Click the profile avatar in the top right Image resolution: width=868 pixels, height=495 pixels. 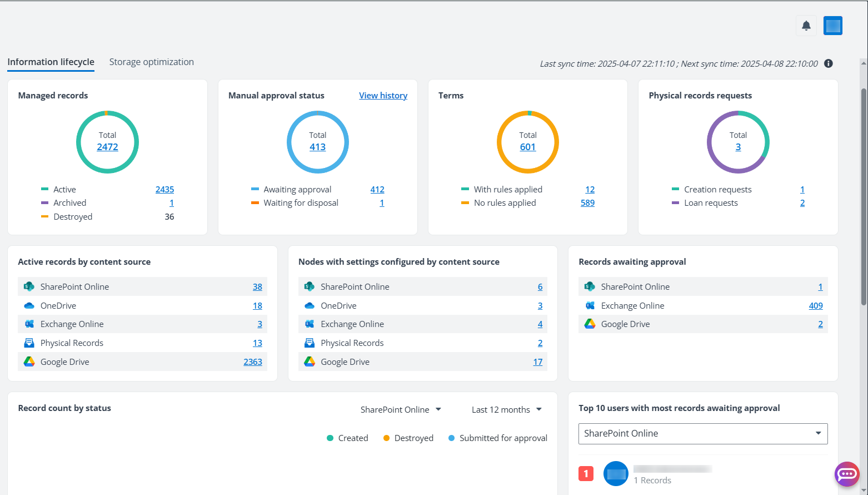tap(833, 25)
